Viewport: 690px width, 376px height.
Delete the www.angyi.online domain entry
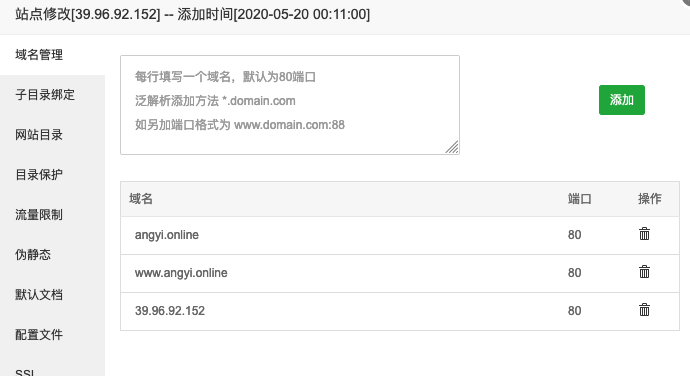[x=644, y=272]
